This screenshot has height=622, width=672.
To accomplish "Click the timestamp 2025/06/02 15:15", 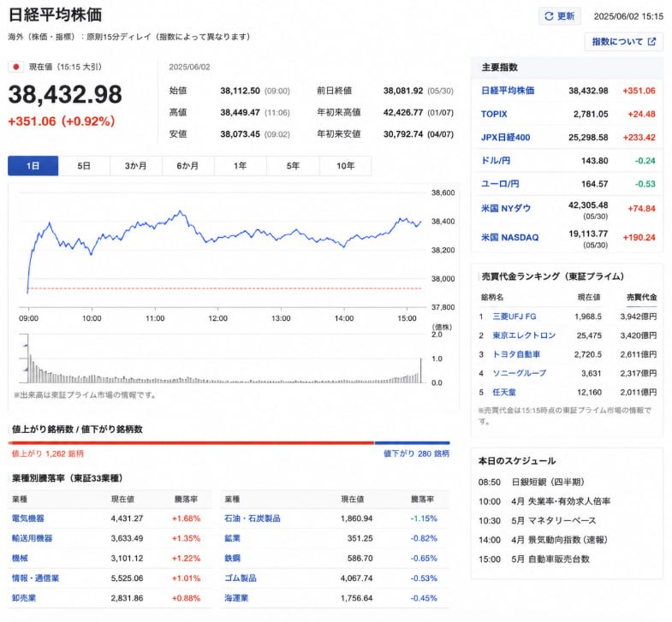I will (628, 16).
